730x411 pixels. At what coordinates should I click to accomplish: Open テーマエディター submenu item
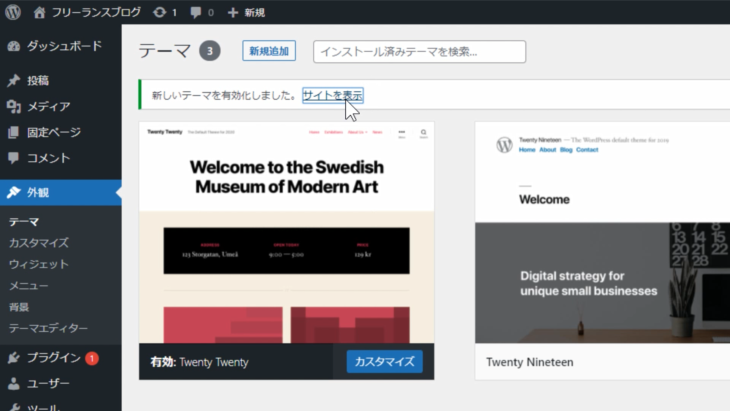tap(48, 329)
